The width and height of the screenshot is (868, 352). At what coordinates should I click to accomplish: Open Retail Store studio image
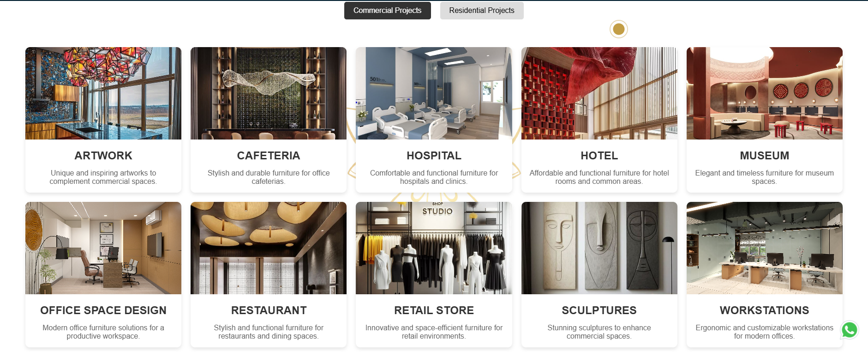tap(434, 248)
